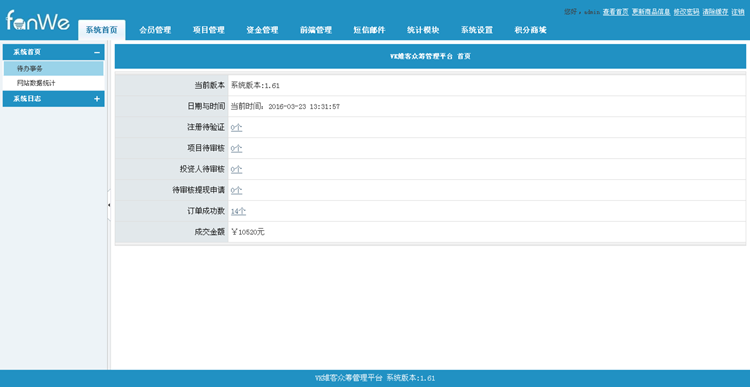Open the 系统设置 tab

pyautogui.click(x=476, y=30)
